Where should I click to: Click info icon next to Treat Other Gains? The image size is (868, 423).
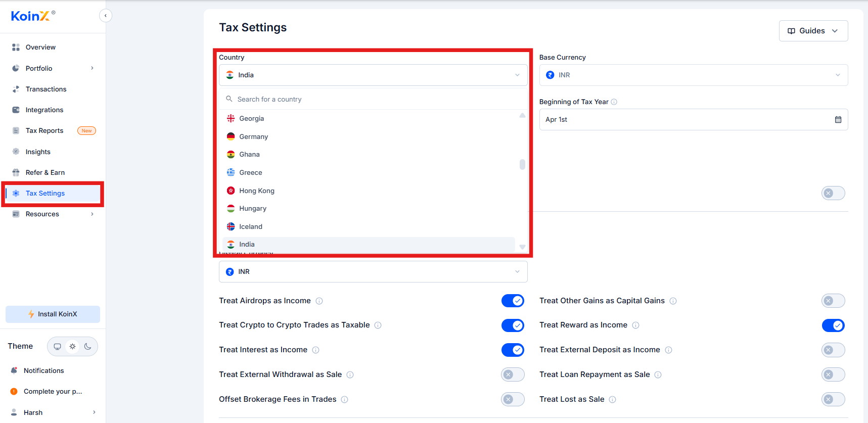click(673, 301)
